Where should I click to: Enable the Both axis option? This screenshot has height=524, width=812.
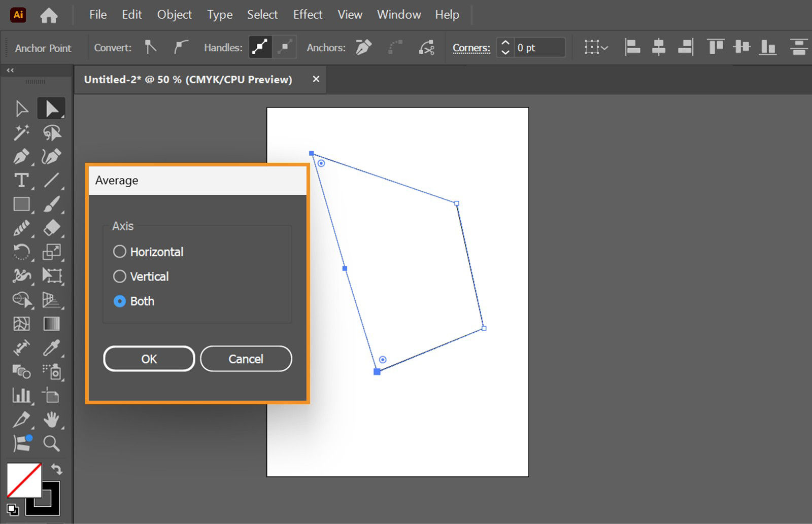click(120, 301)
